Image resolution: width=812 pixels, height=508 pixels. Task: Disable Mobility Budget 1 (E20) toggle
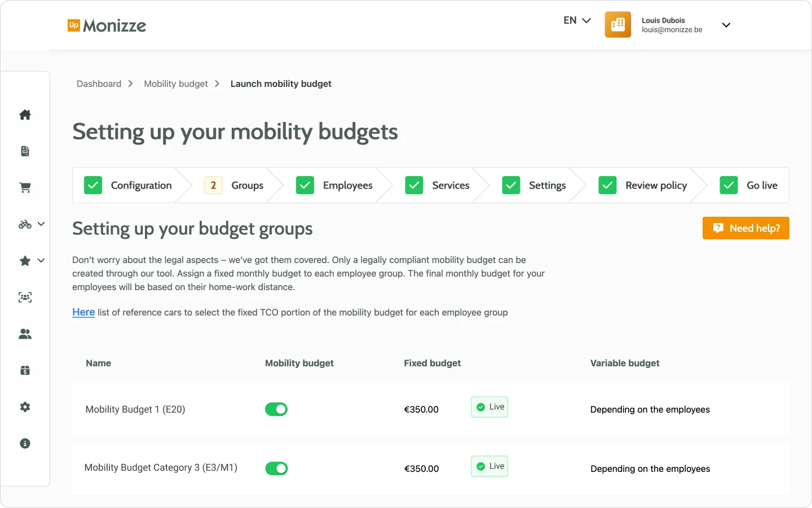tap(276, 409)
